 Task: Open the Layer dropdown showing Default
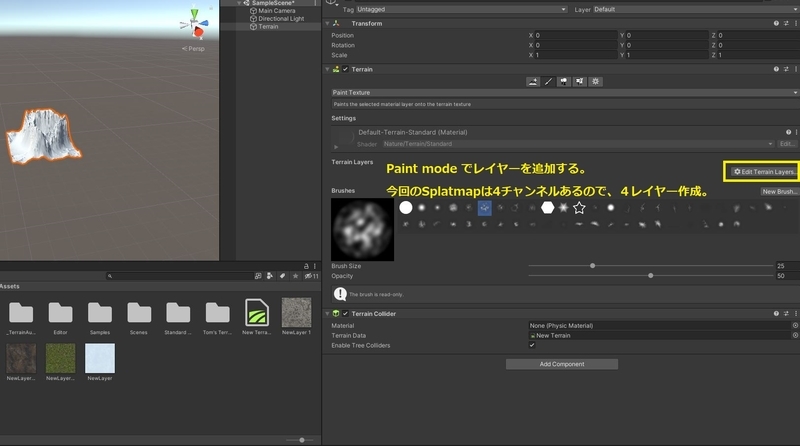pyautogui.click(x=696, y=9)
